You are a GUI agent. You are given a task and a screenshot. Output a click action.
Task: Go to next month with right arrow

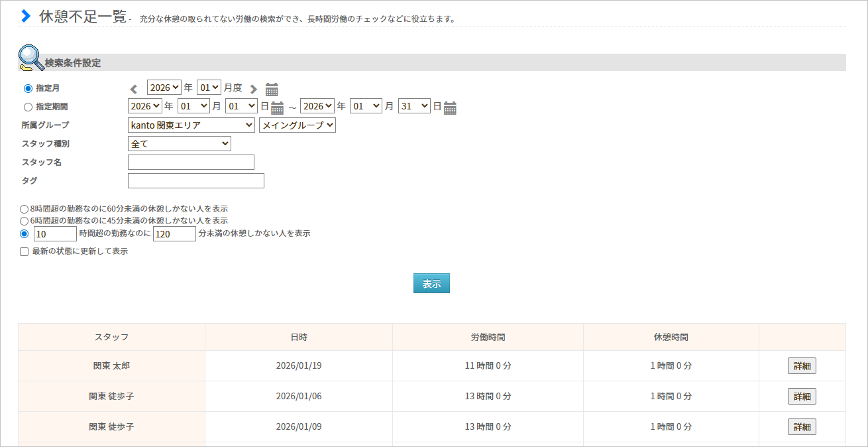click(253, 89)
